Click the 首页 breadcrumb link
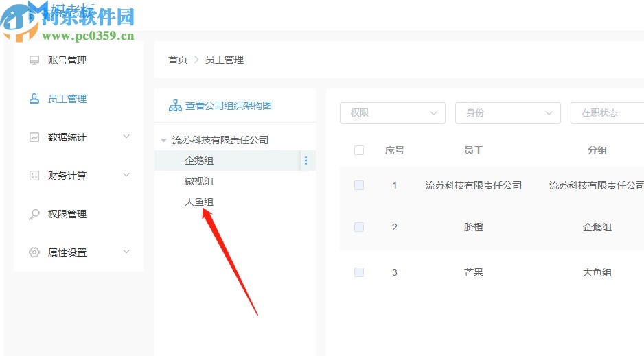Screen dimensions: 644x356 178,60
